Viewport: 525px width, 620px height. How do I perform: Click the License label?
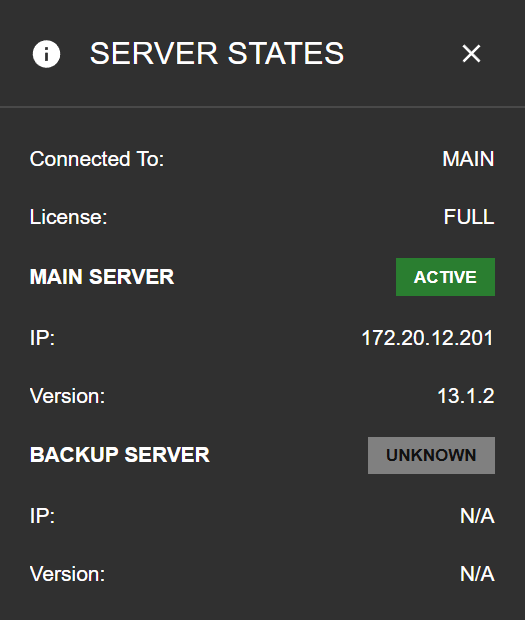tap(69, 217)
